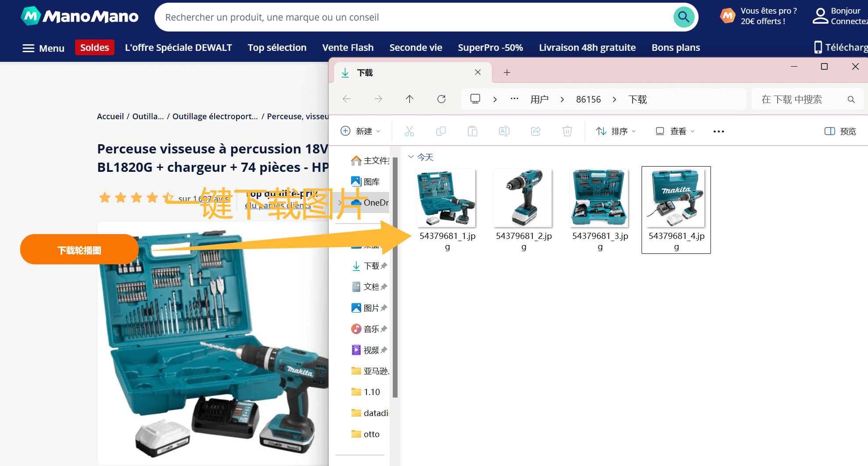Collapse the 今天 group
Viewport: 868px width, 466px height.
411,157
